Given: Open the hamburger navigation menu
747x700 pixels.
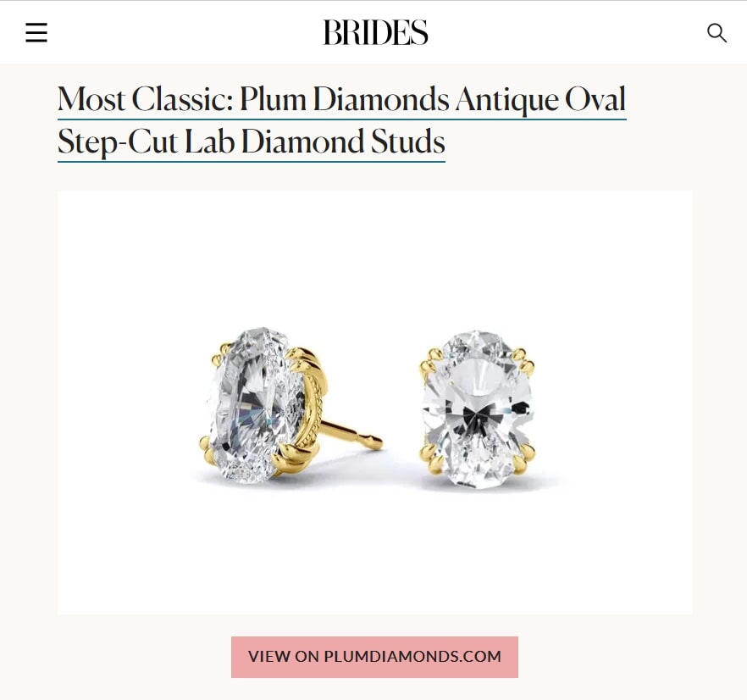Looking at the screenshot, I should (36, 32).
